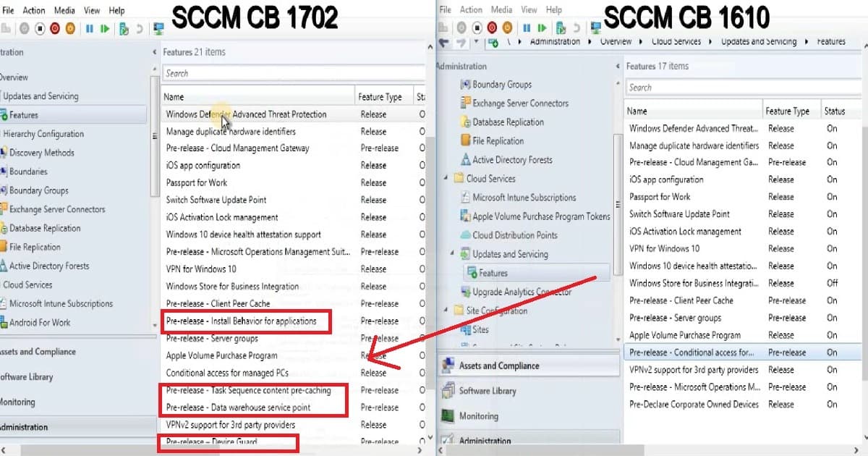Click Android For Work icon in 1702 tree
Viewport: 868px width, 456px height.
(4, 322)
